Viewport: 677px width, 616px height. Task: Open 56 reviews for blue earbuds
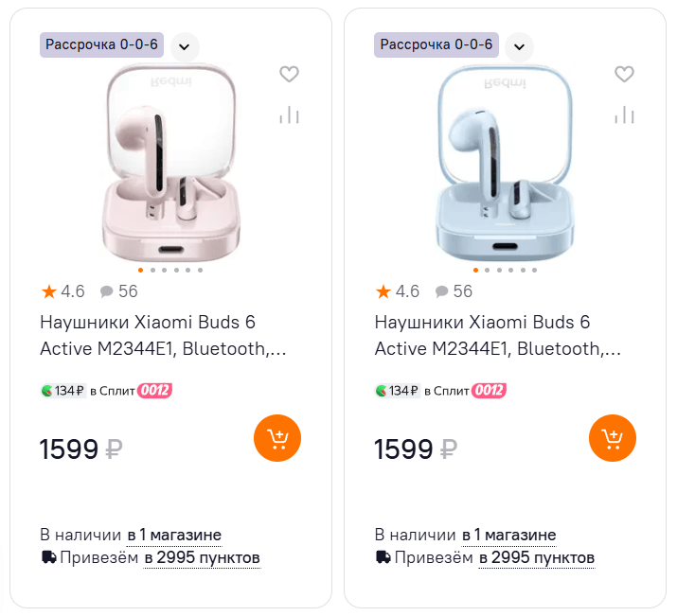454,291
